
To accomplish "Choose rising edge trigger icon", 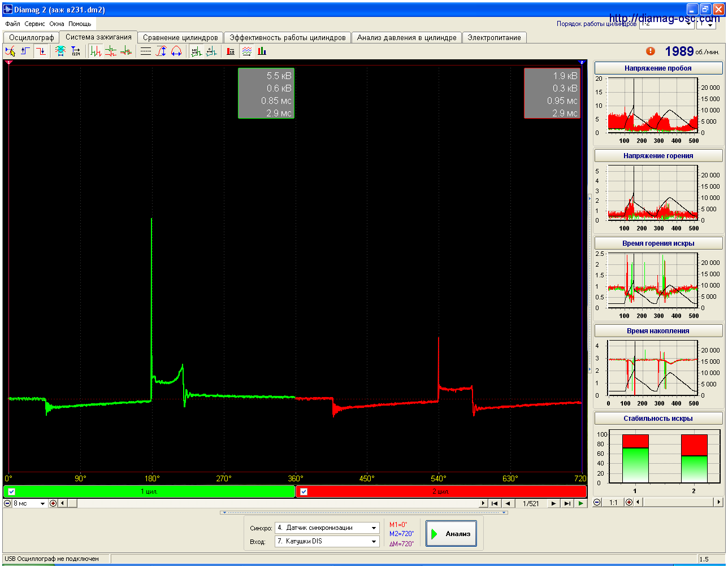I will pos(25,51).
